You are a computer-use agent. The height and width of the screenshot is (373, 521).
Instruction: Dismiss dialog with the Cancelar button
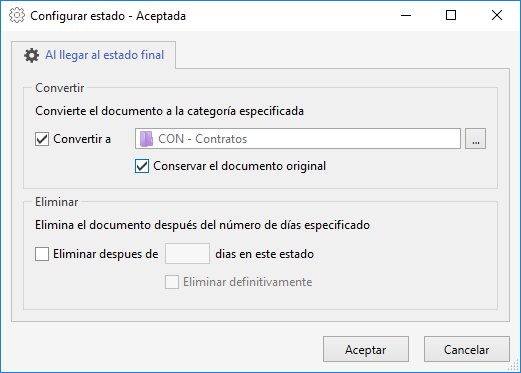point(467,349)
